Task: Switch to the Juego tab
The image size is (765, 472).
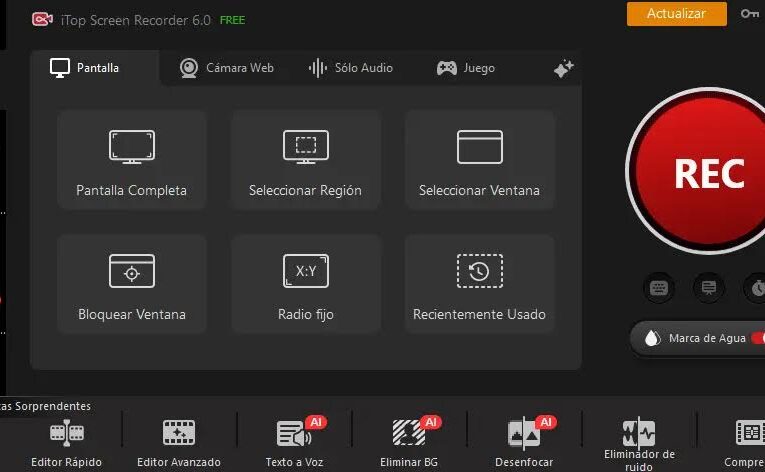Action: (465, 68)
